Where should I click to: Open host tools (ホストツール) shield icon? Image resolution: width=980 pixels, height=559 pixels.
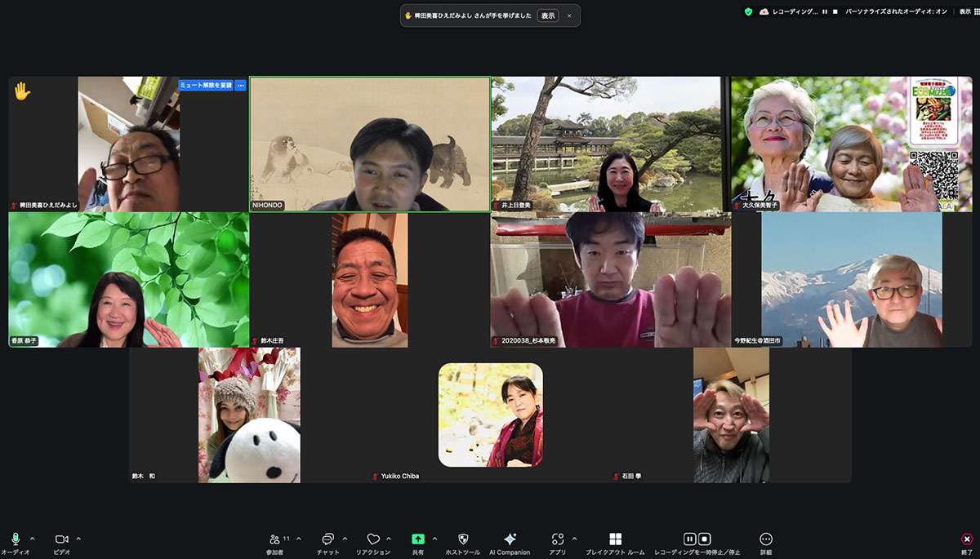463,539
